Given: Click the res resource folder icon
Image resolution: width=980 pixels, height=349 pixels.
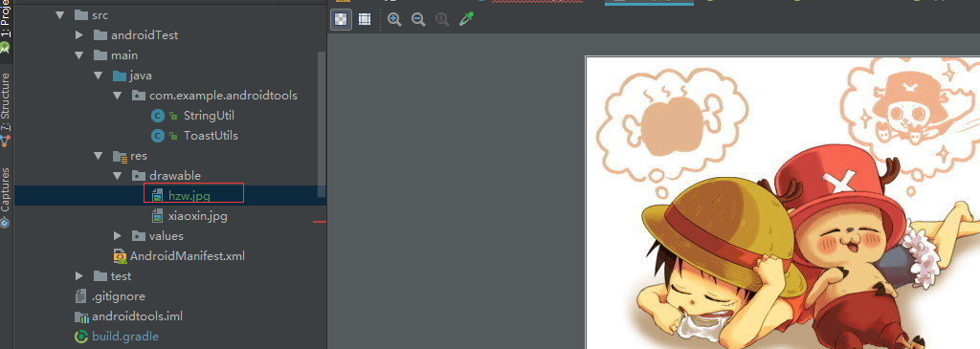Looking at the screenshot, I should pos(120,156).
